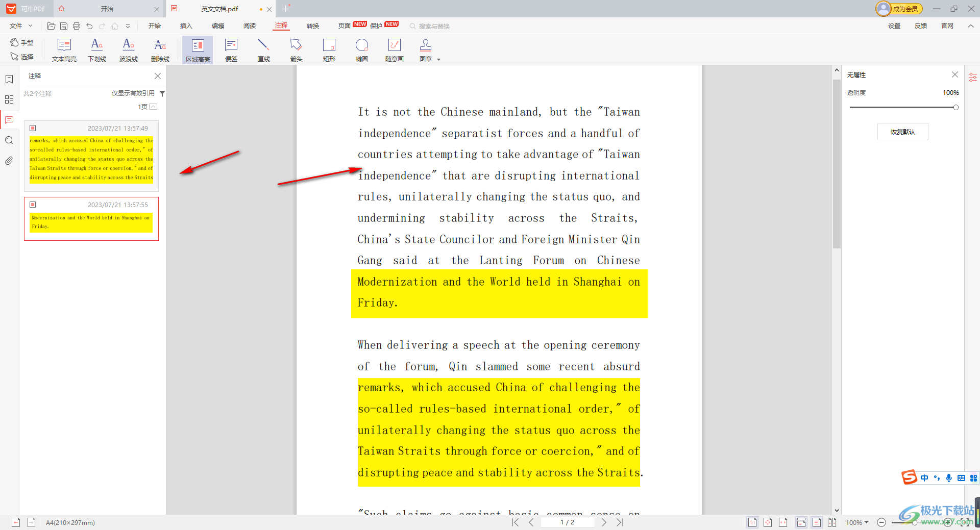Activate the Select (选择) tool
Screen dimensions: 980x530
click(22, 57)
